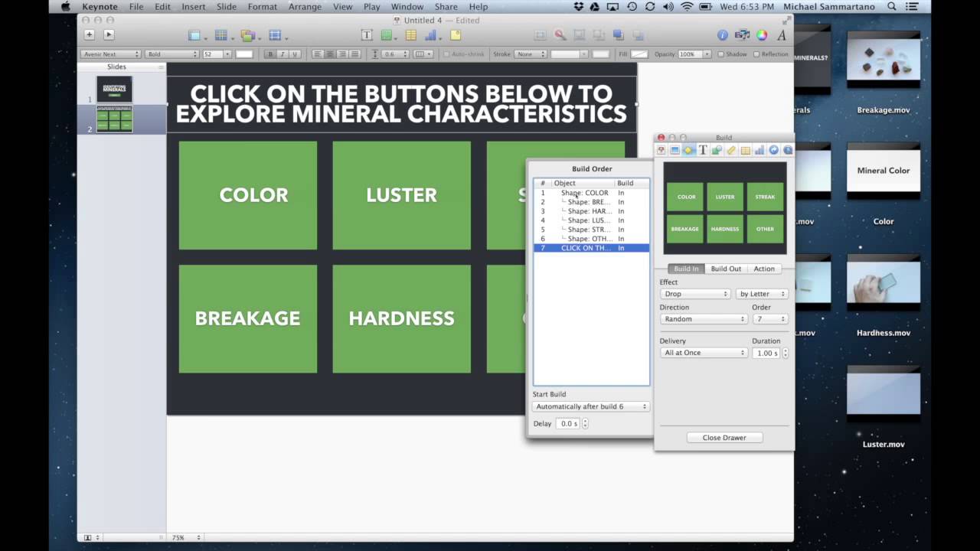Screen dimensions: 980x551
Task: Open the Graphic inspector icon
Action: [717, 150]
